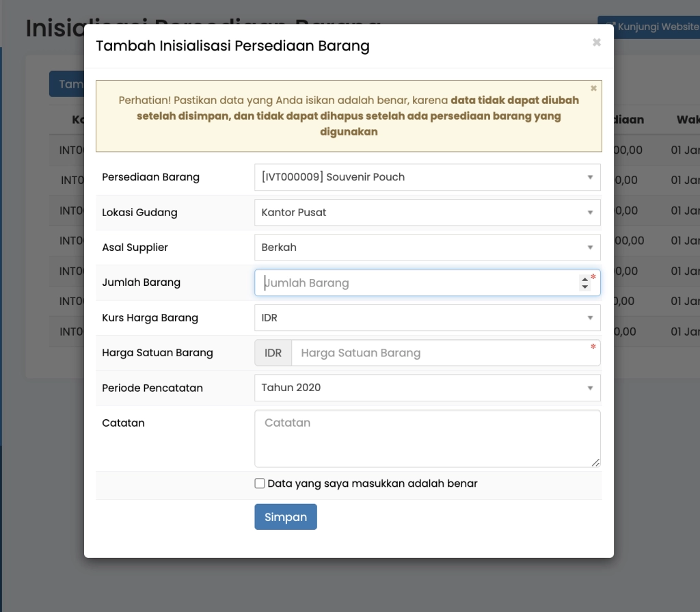Click the 'Periode Pencatatan' field label text
The width and height of the screenshot is (700, 612).
(152, 388)
